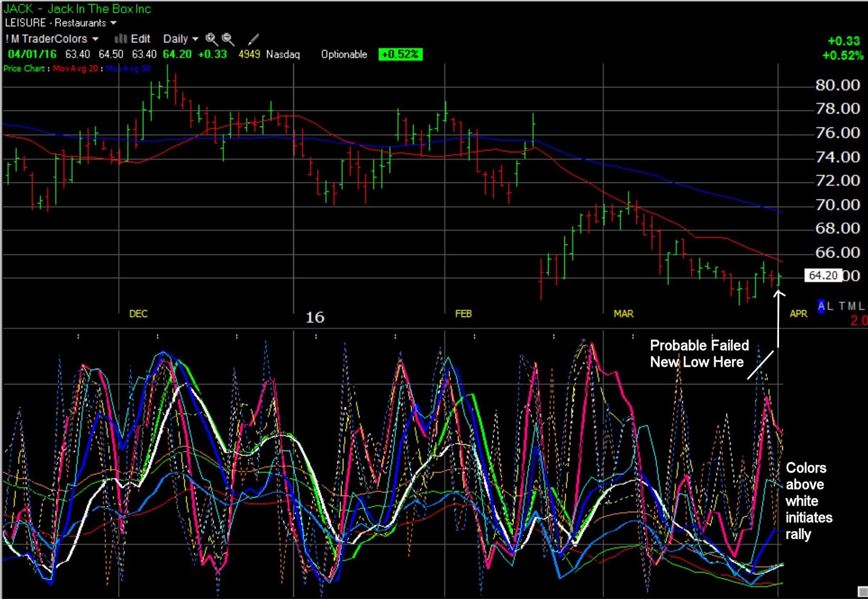This screenshot has height=599, width=868.
Task: Select the Zoom In magnifier tool
Action: click(x=210, y=39)
